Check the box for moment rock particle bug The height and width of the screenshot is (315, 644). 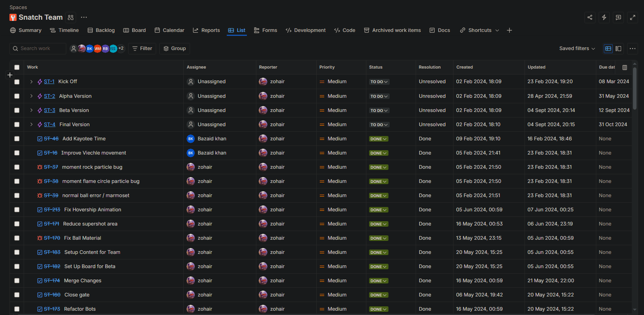(17, 167)
